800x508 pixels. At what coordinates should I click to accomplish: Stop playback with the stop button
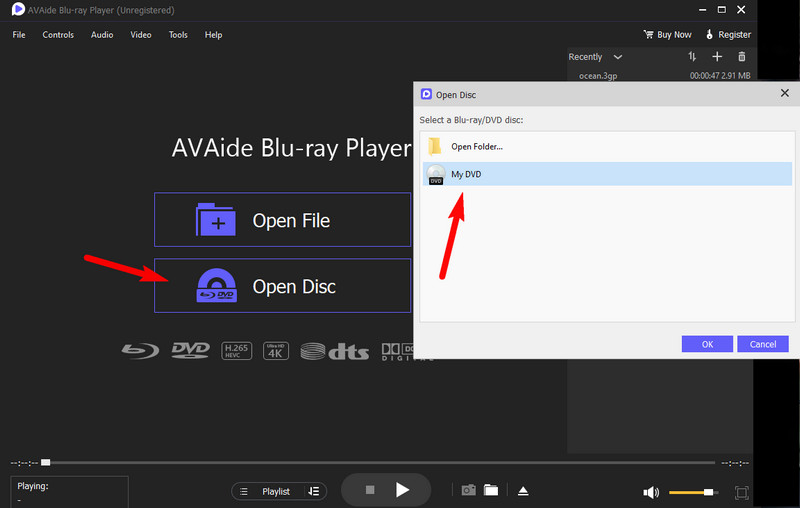coord(370,490)
